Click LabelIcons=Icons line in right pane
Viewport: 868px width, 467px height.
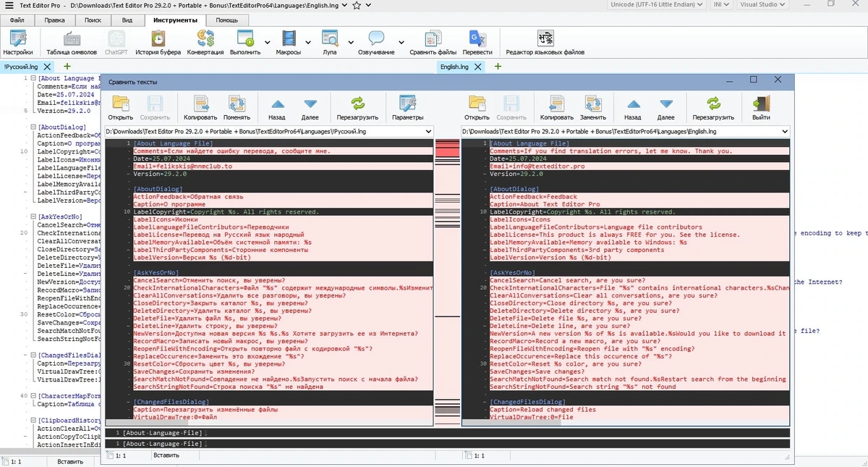click(639, 219)
